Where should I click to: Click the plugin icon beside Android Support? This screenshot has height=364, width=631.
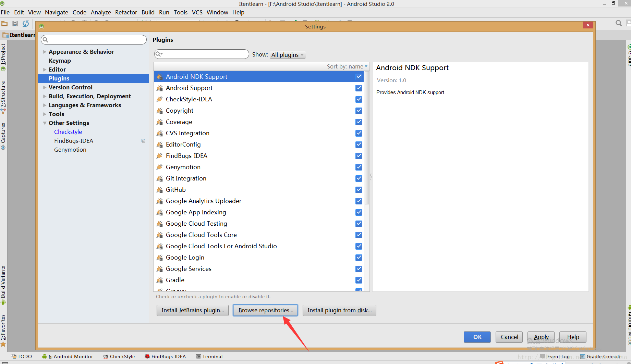(159, 88)
